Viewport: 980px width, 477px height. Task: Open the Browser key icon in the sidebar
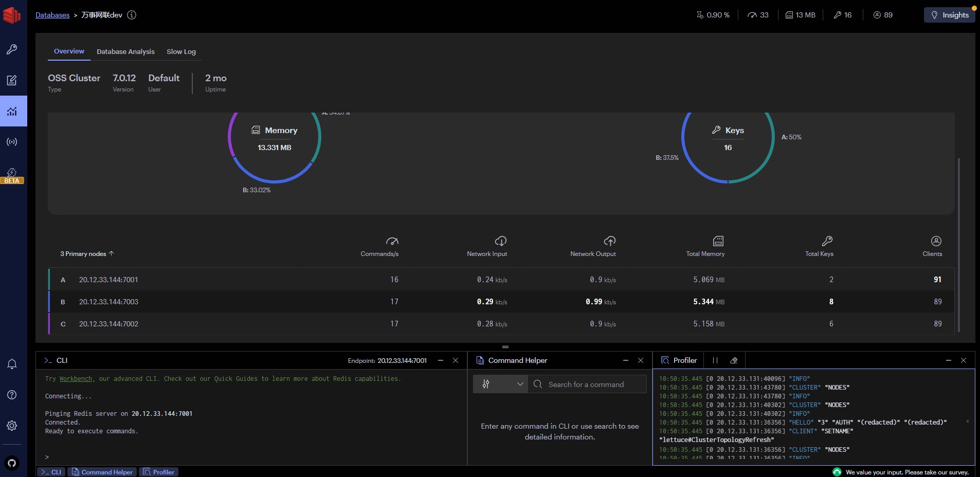(12, 49)
